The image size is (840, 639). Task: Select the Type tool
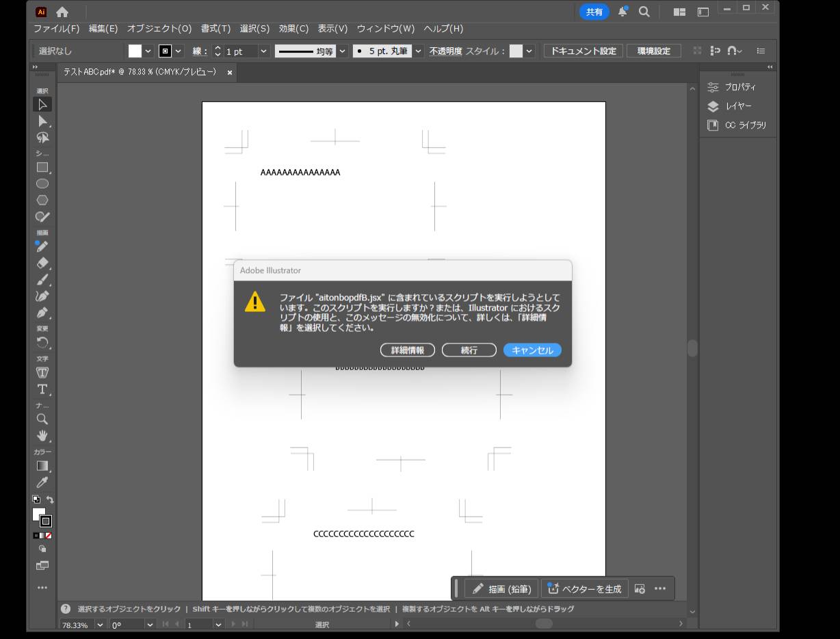pyautogui.click(x=42, y=389)
